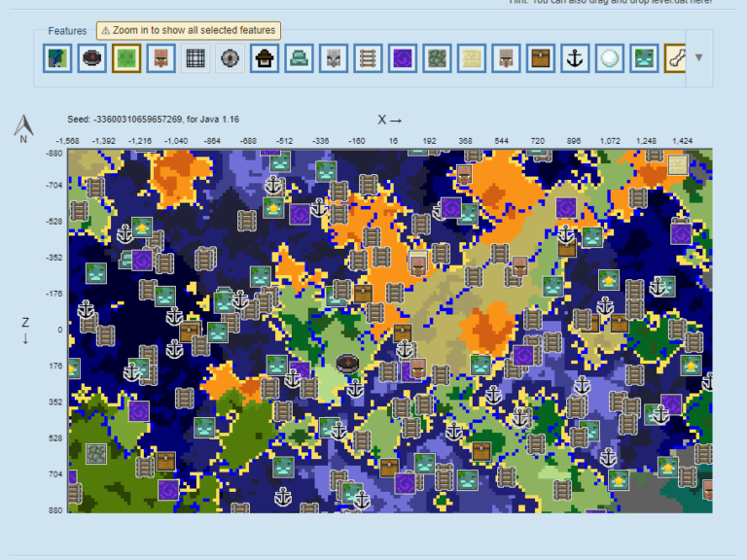
Task: Click the ruined portal marker near X -440, Z -560
Action: (301, 214)
